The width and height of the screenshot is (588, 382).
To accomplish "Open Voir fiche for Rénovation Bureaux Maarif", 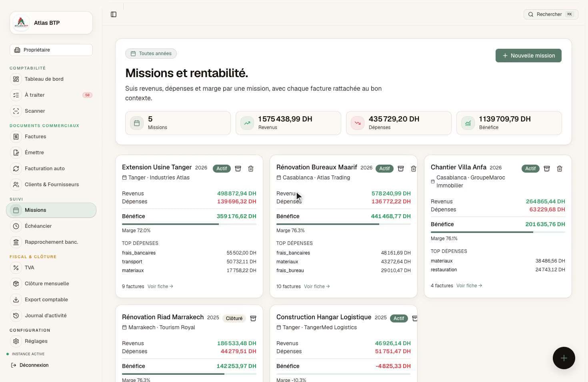I will (x=317, y=286).
